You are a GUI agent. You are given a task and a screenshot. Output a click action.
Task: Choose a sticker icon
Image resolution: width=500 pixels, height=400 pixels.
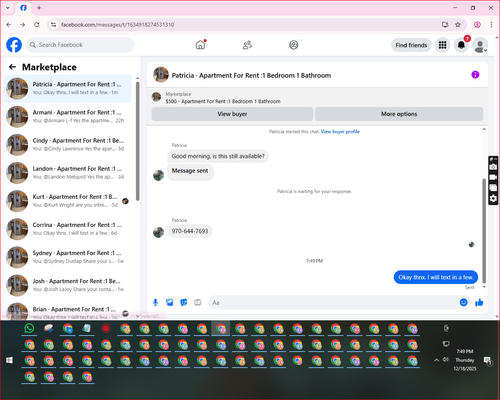coord(184,302)
